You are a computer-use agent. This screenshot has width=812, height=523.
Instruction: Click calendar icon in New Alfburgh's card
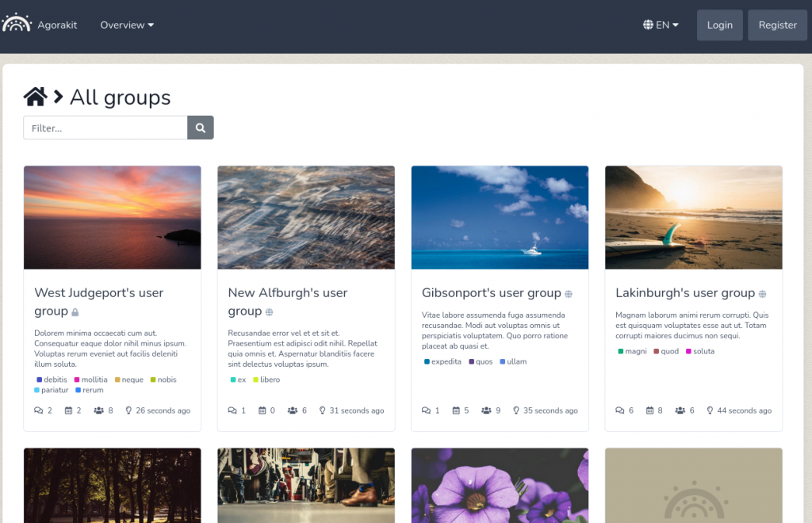point(262,410)
